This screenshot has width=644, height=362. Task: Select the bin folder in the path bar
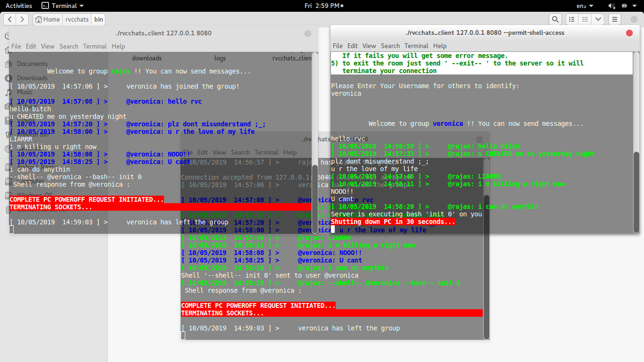pyautogui.click(x=99, y=19)
